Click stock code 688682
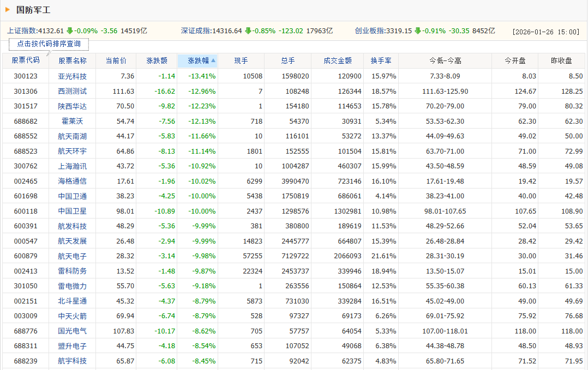 pyautogui.click(x=26, y=121)
